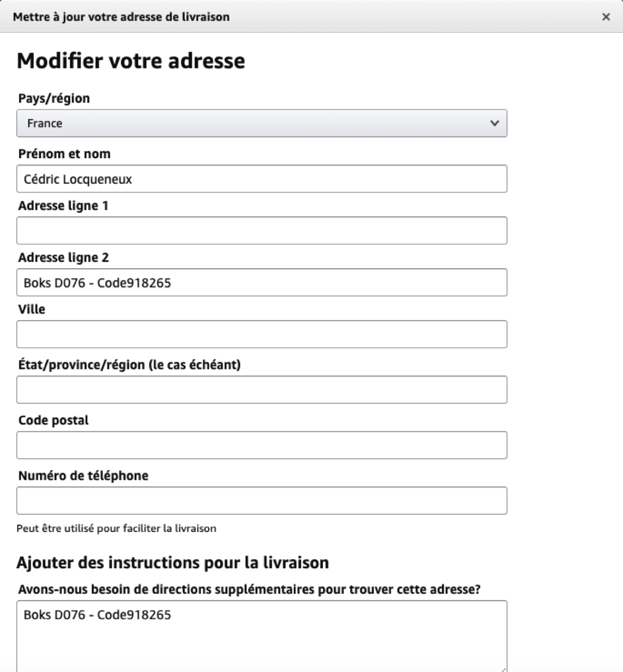Click the 'Modifier votre adresse' heading

point(131,61)
